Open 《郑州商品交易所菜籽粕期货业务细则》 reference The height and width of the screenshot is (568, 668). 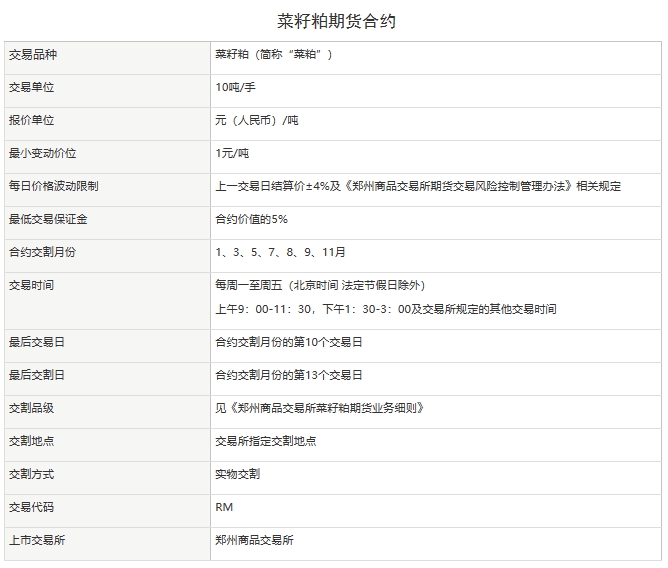320,408
